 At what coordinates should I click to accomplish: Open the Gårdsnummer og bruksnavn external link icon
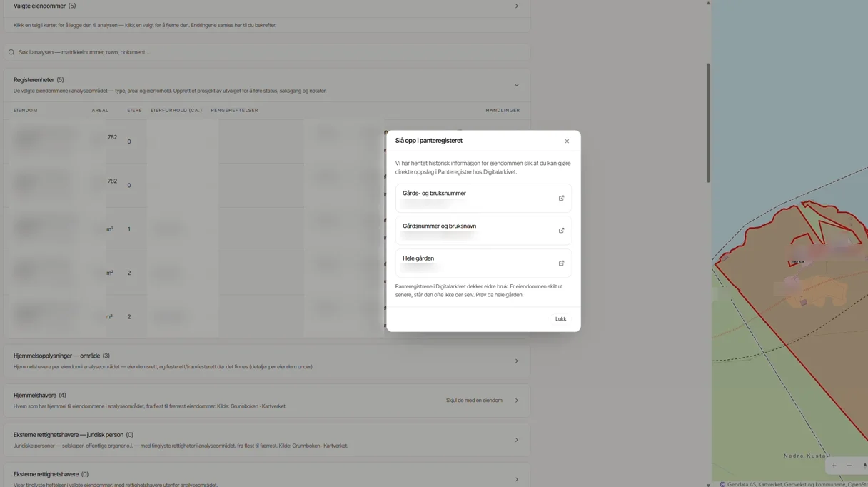tap(561, 231)
